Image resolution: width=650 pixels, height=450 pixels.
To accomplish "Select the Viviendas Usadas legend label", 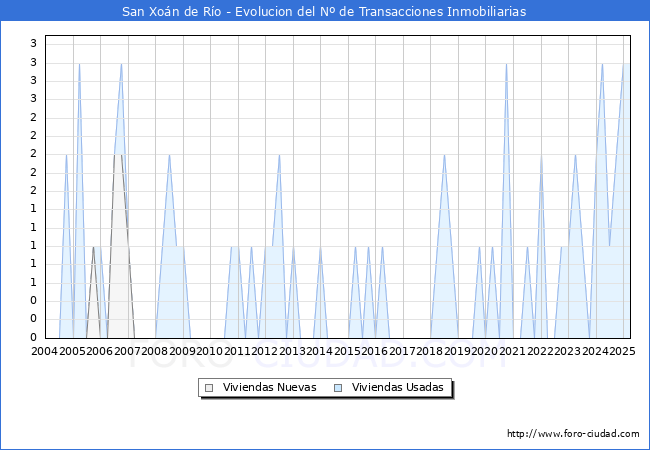I will point(398,387).
